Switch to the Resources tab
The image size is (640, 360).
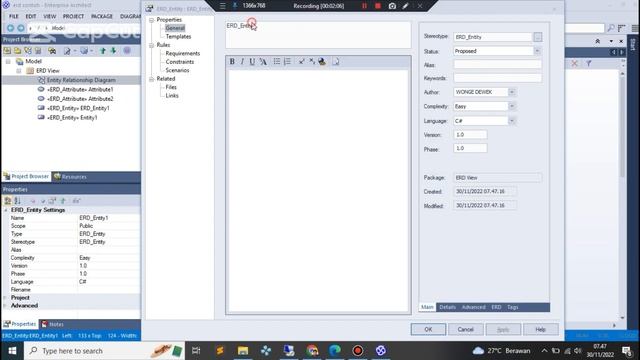tap(70, 177)
